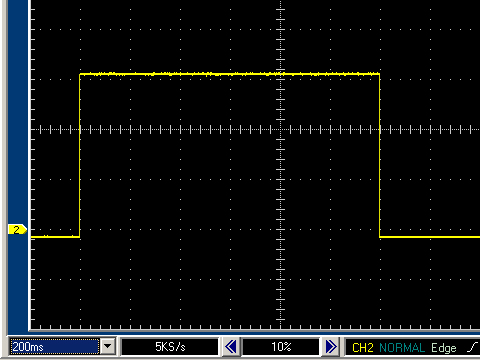Click the left double-arrow trigger position button

[x=231, y=347]
